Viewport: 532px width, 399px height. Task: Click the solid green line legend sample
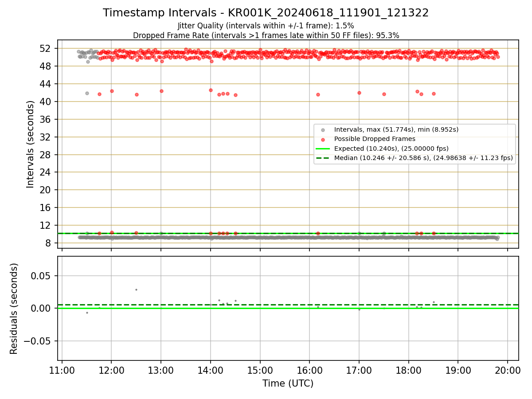click(x=323, y=149)
